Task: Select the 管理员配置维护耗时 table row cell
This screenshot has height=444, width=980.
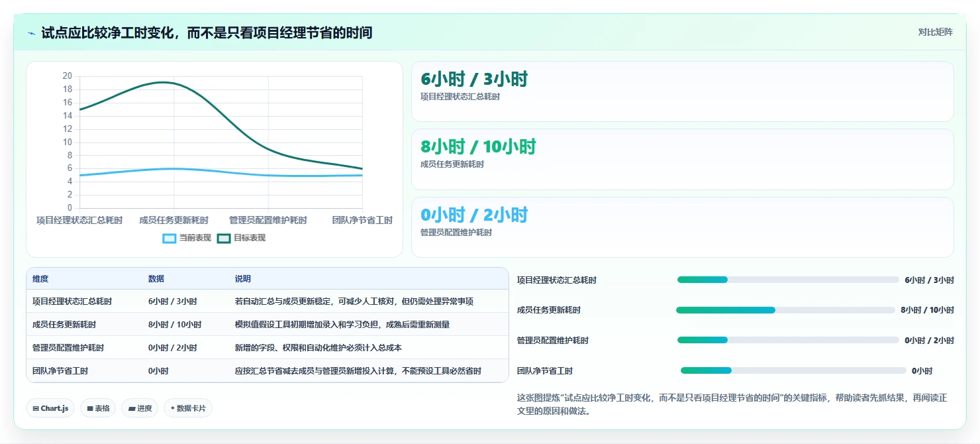Action: (68, 348)
